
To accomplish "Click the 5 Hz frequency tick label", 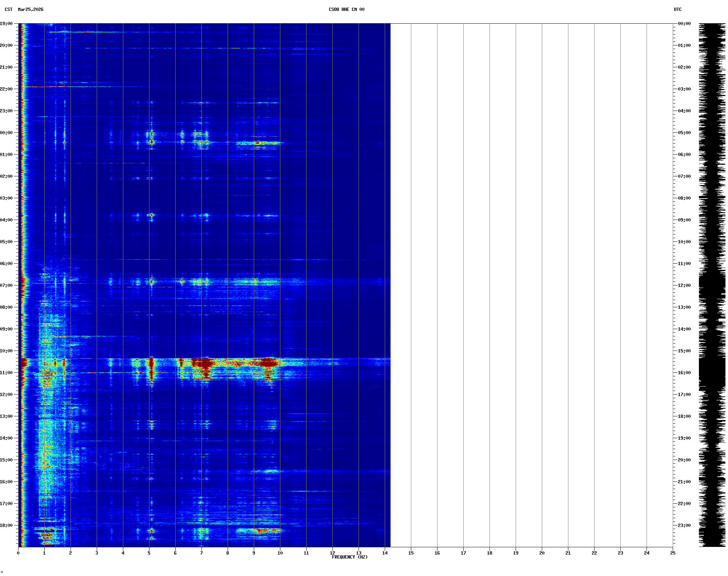I will (149, 553).
